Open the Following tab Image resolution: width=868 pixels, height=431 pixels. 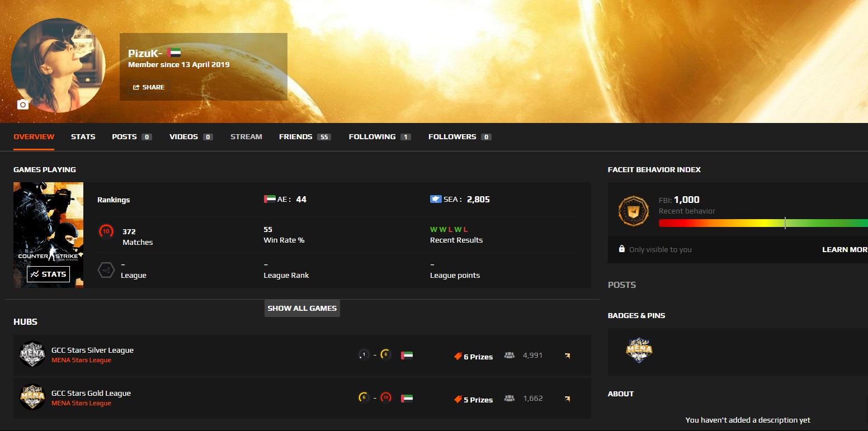380,136
